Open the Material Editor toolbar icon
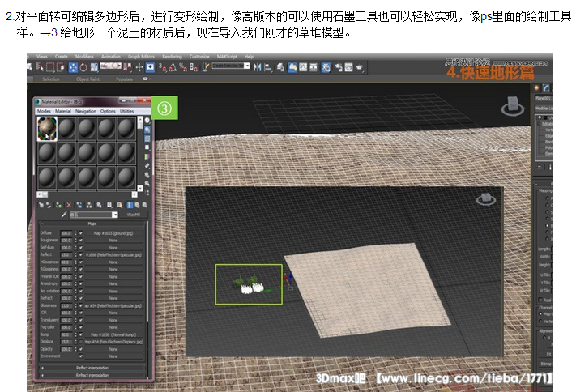This screenshot has height=392, width=576. click(x=326, y=67)
